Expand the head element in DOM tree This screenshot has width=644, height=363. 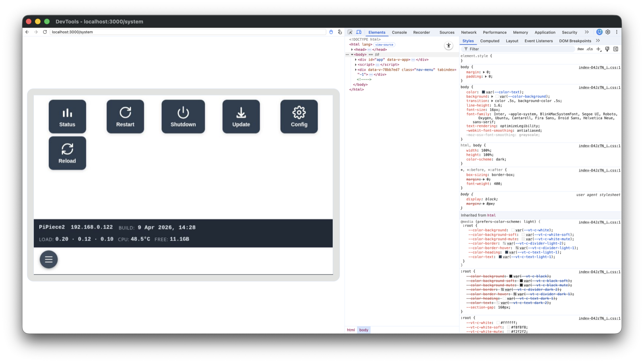coord(353,49)
